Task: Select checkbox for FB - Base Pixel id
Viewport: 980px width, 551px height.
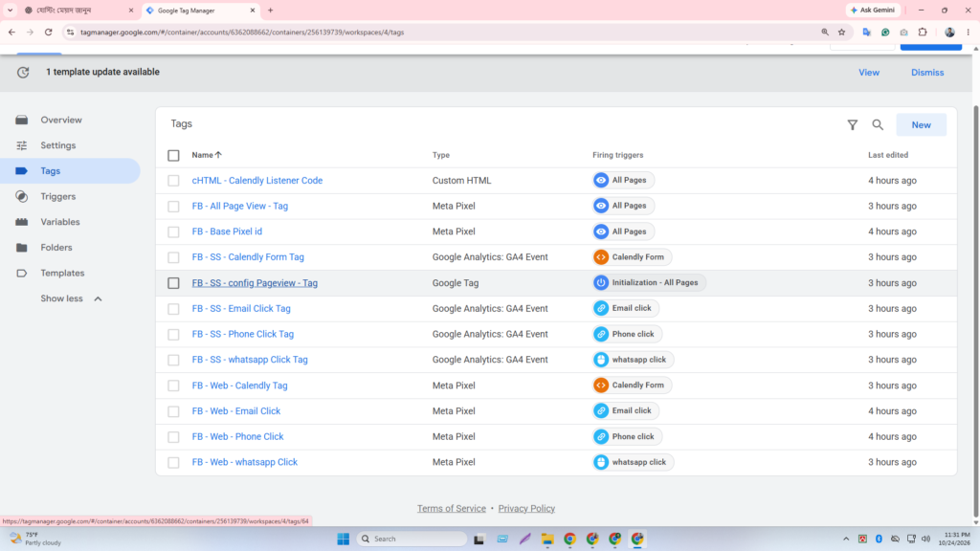Action: click(174, 231)
